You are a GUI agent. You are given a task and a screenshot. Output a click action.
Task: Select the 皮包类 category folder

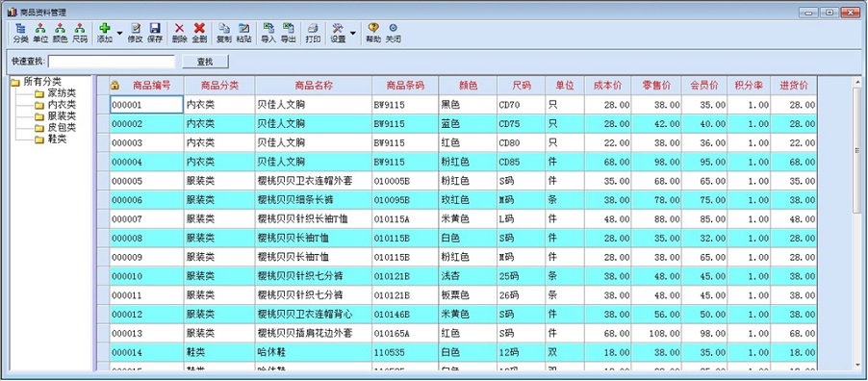(56, 128)
